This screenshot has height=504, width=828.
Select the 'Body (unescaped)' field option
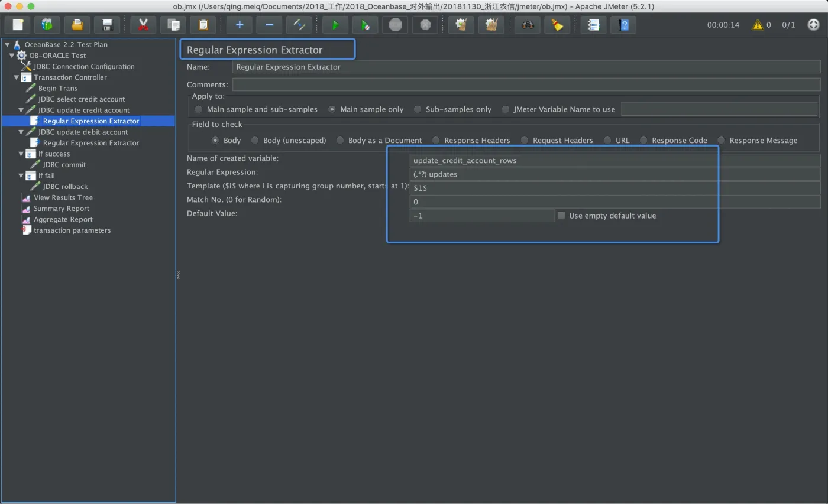point(255,140)
